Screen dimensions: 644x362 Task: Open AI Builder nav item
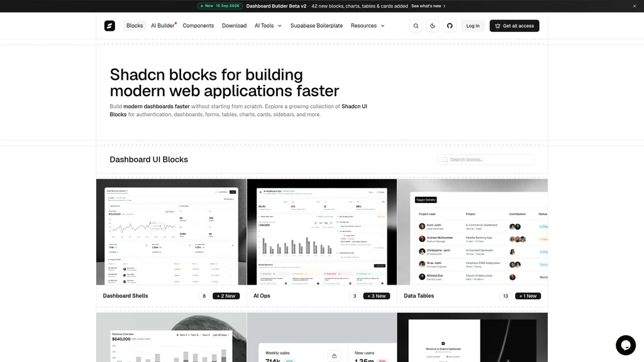point(163,26)
